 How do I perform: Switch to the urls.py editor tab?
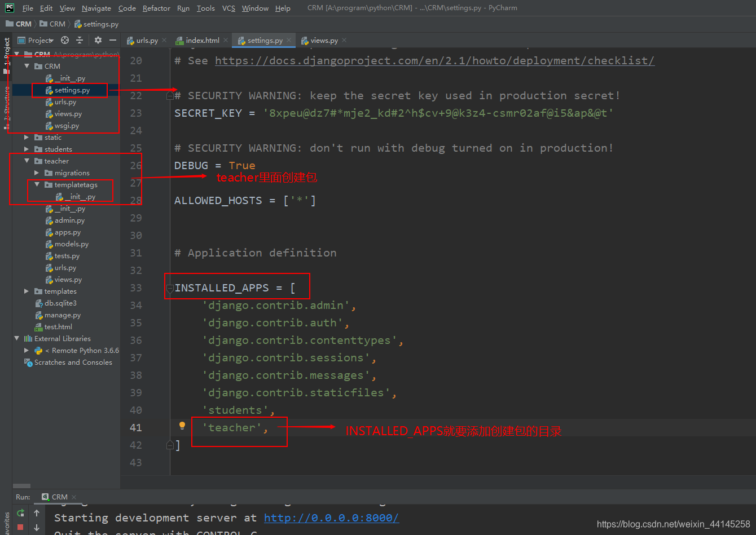point(147,41)
